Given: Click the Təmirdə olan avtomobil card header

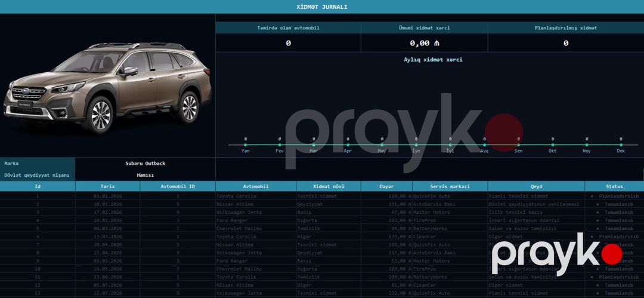Looking at the screenshot, I should click(289, 28).
